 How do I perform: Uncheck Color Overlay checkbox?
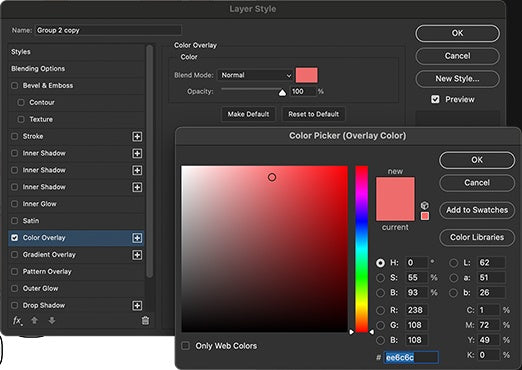point(14,238)
